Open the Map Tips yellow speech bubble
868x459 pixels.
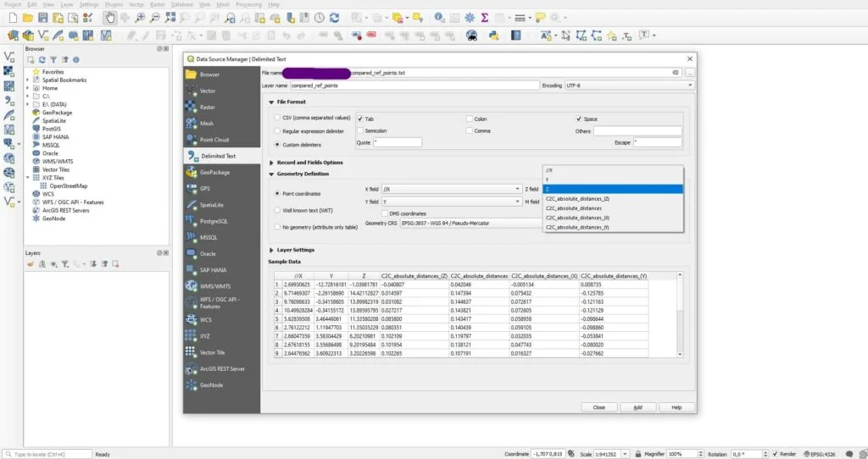540,18
